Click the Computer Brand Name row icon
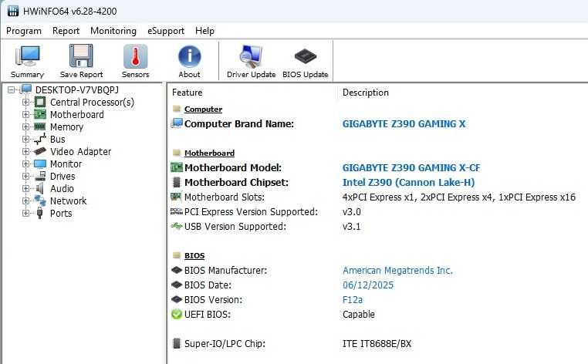 [177, 123]
